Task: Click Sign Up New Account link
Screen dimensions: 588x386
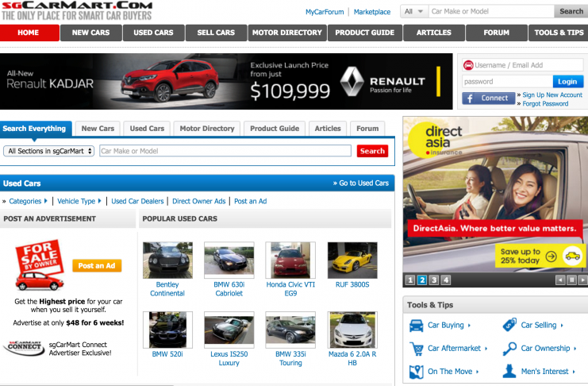Action: coord(552,95)
